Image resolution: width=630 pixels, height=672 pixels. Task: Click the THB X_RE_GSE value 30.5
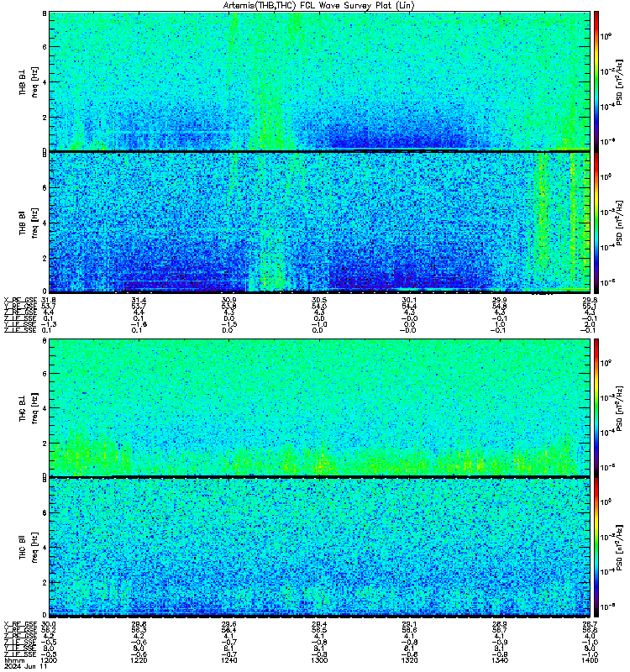point(319,300)
